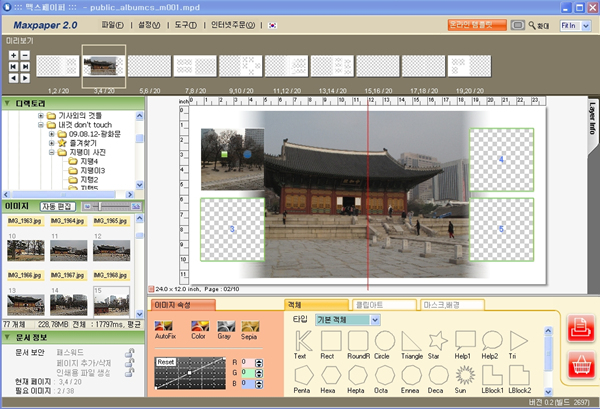The image size is (600, 409).
Task: Collapse the 지렁이 사진 folder
Action: coord(51,152)
